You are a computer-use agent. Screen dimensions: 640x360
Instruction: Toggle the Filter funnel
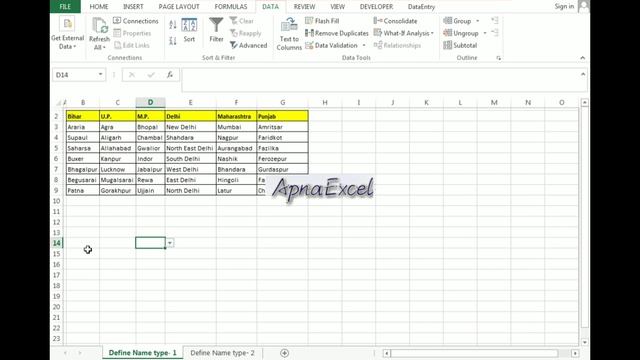(x=216, y=30)
